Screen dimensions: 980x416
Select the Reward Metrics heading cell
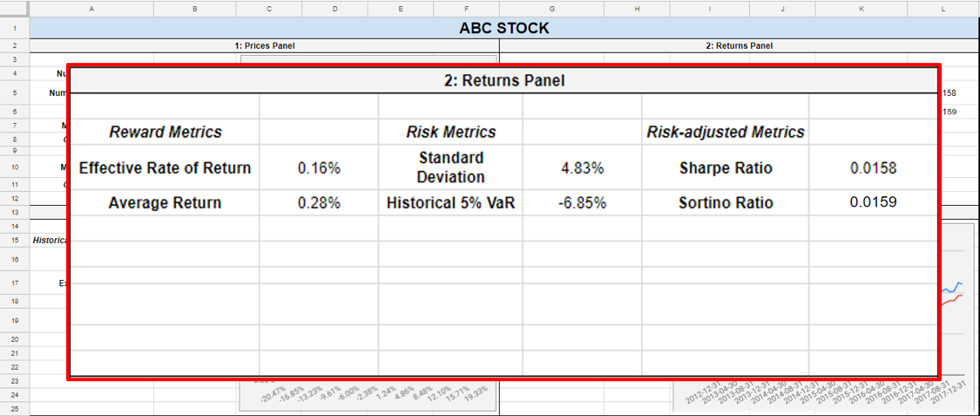[x=165, y=132]
